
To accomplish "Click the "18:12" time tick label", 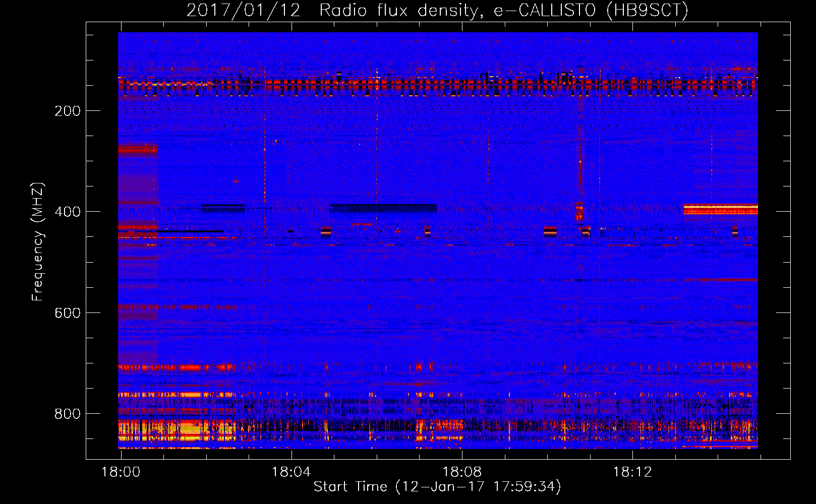I will [632, 472].
